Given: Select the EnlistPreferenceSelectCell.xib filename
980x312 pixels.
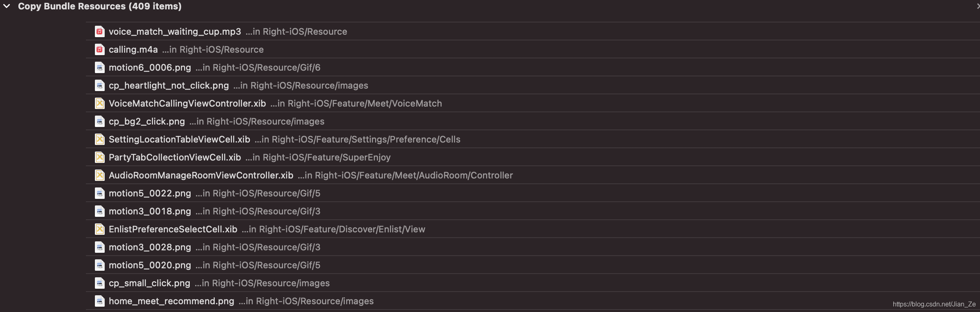Looking at the screenshot, I should point(173,230).
